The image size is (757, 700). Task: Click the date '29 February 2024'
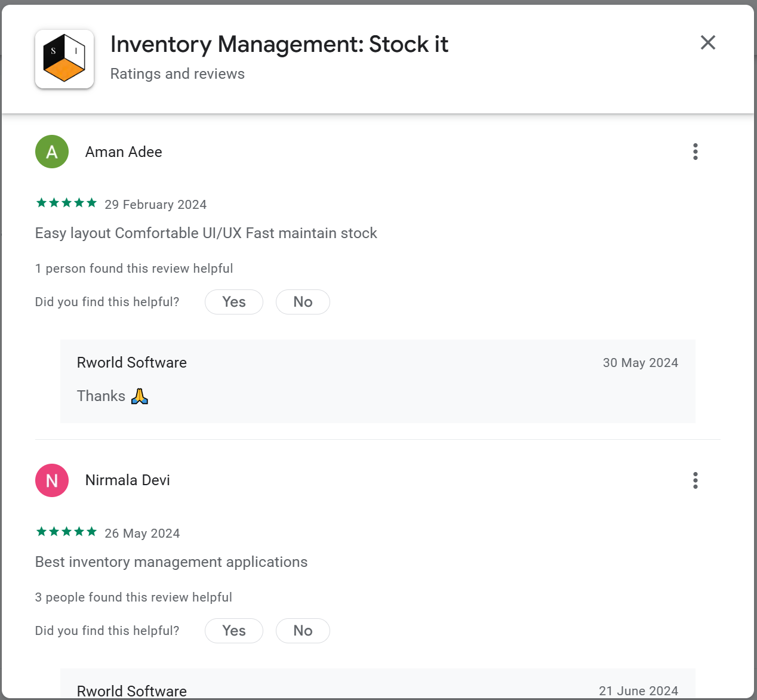[x=156, y=205]
